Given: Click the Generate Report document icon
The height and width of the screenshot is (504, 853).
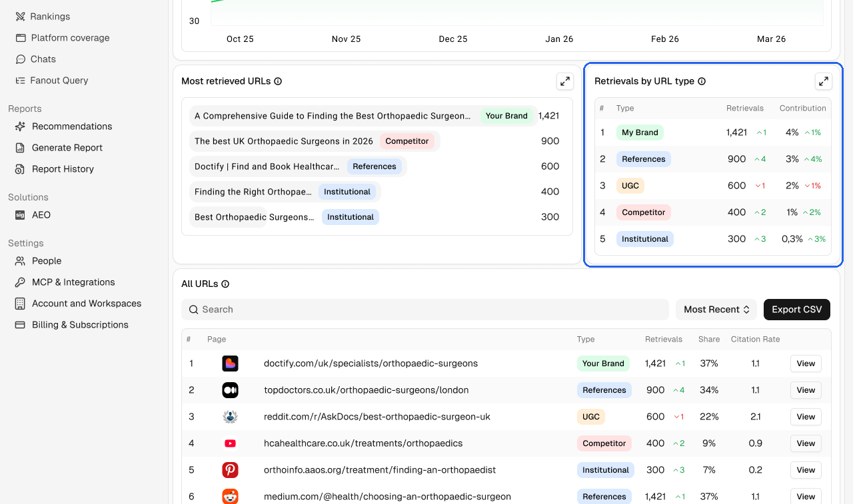Looking at the screenshot, I should pyautogui.click(x=20, y=148).
